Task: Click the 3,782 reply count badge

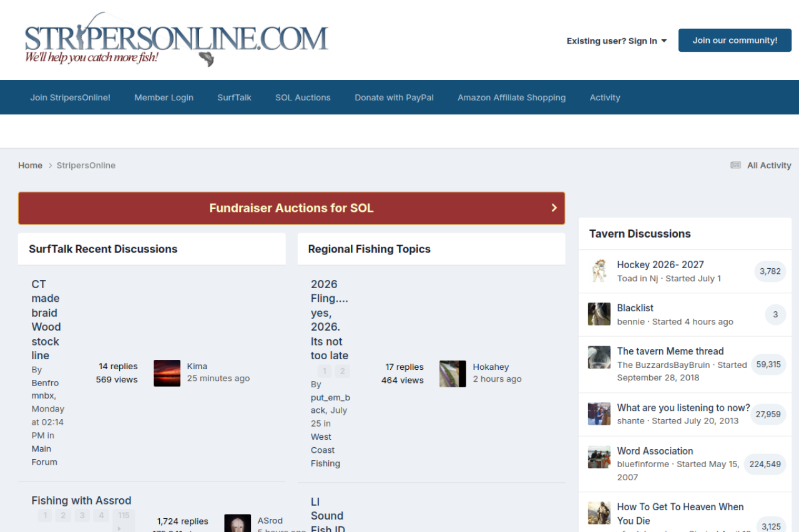Action: (770, 271)
